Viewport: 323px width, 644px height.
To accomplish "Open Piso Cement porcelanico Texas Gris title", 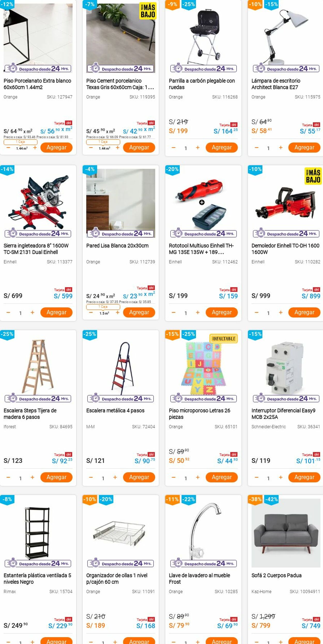I will tap(120, 84).
